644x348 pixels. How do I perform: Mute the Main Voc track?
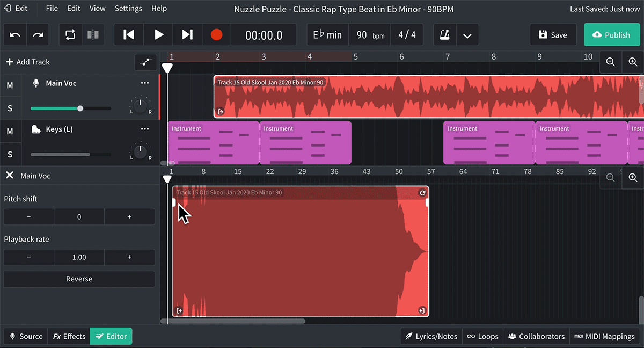pos(10,85)
